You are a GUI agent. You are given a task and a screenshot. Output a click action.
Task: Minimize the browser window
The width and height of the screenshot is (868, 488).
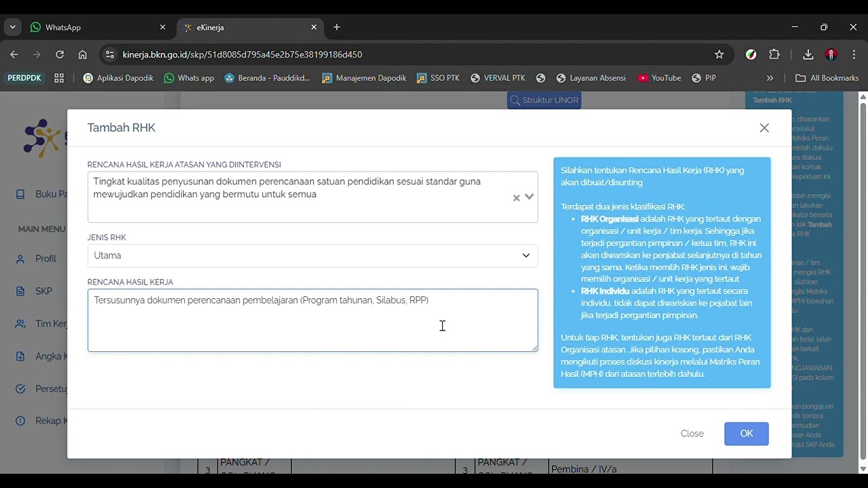pyautogui.click(x=795, y=27)
